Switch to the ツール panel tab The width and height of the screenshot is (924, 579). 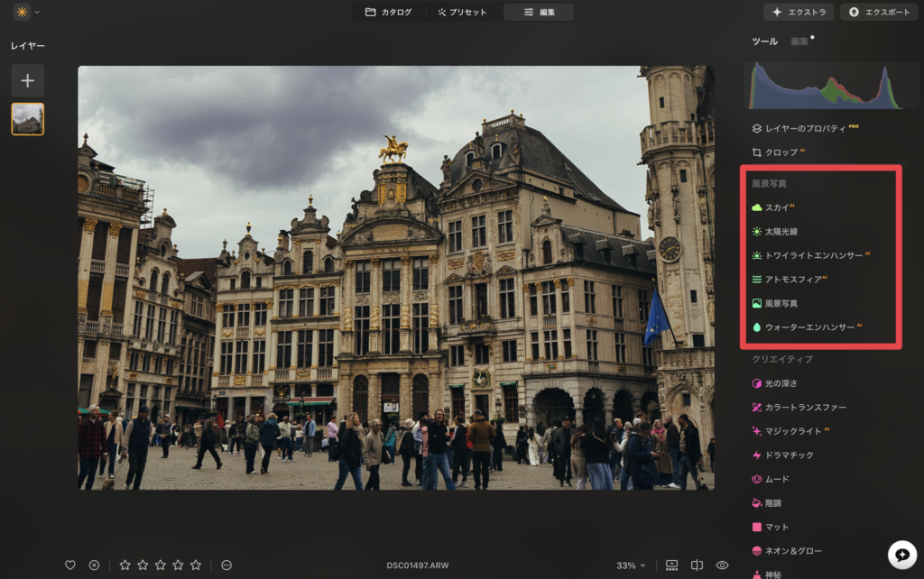[765, 41]
